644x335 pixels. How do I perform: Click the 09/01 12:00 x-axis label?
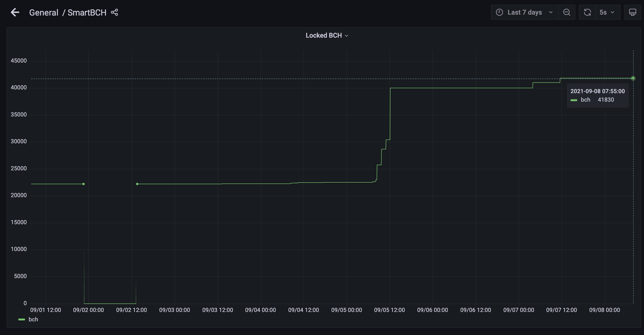tap(45, 310)
